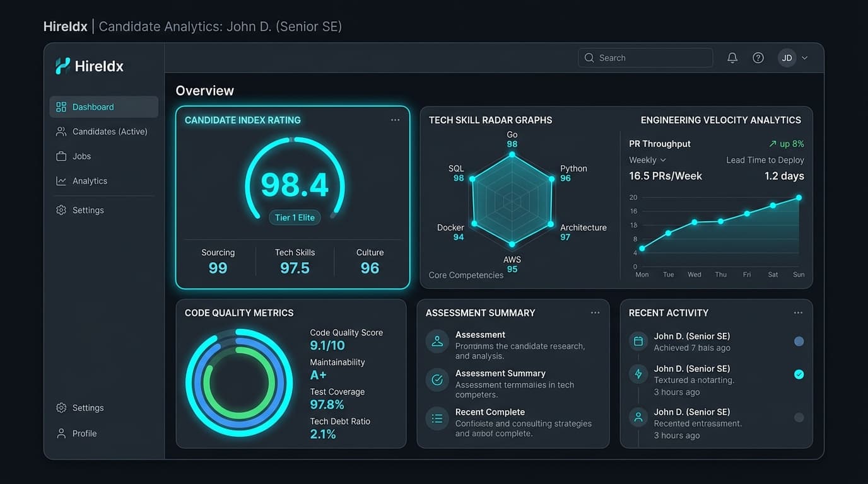Click the HireIdx logo in sidebar

pyautogui.click(x=89, y=66)
